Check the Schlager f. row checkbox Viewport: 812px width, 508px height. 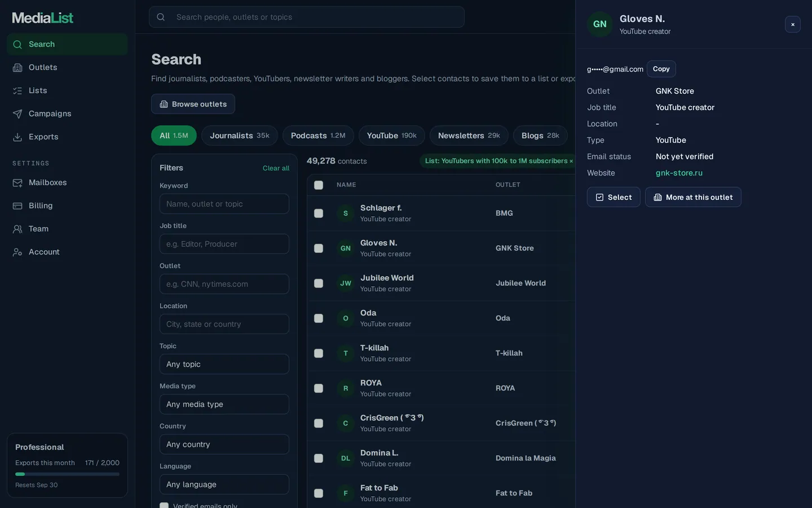coord(319,213)
